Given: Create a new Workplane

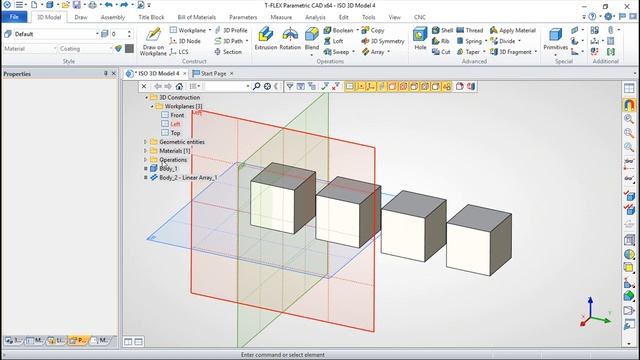Looking at the screenshot, I should pyautogui.click(x=188, y=30).
